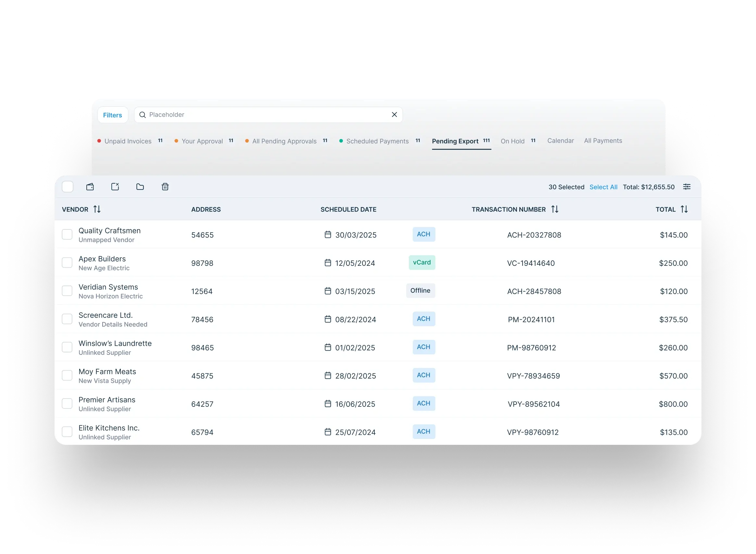Image resolution: width=756 pixels, height=554 pixels.
Task: Toggle the select-all header checkbox
Action: tap(68, 187)
